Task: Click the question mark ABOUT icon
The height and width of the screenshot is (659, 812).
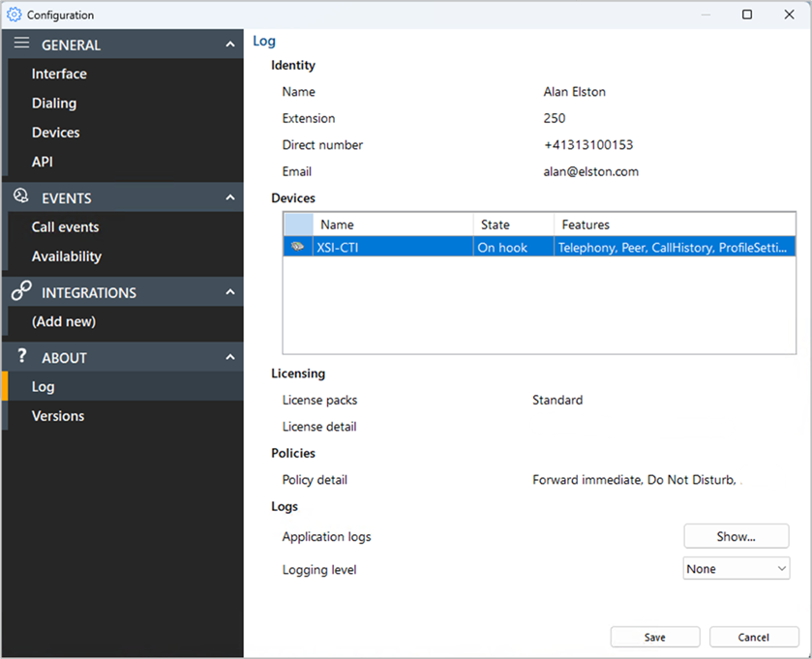Action: pos(21,357)
